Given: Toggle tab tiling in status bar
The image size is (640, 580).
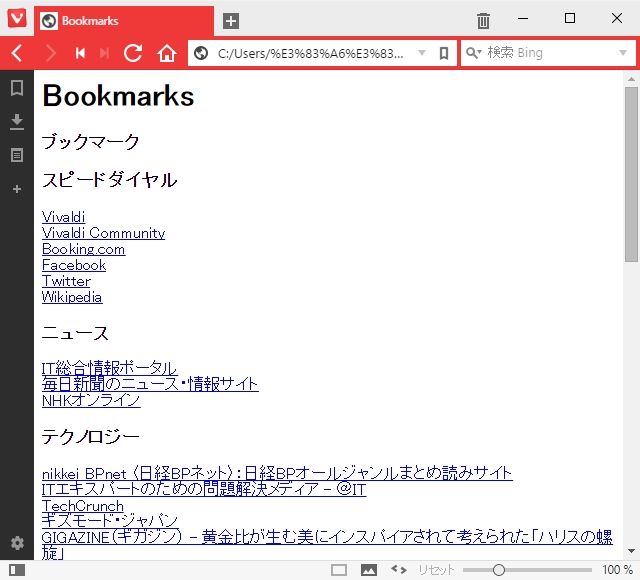Looking at the screenshot, I should tap(339, 570).
